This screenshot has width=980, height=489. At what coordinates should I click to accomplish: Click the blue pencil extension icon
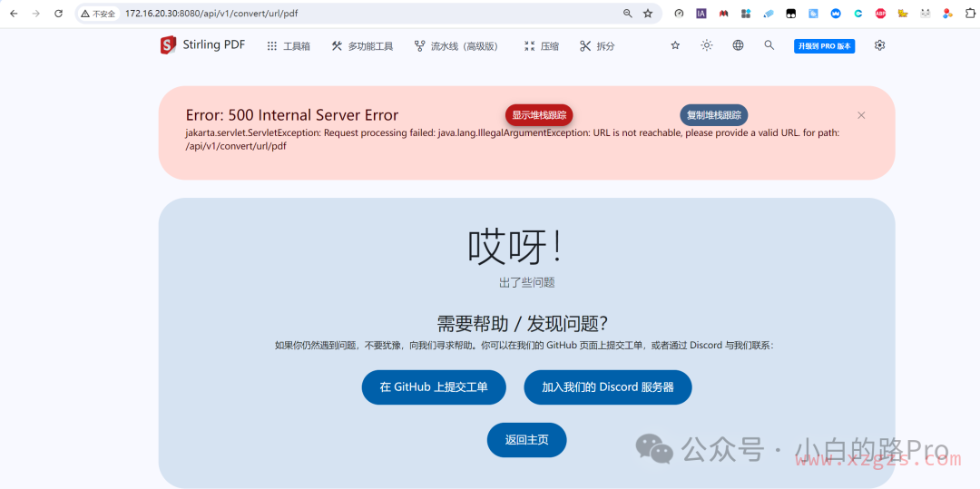[x=769, y=13]
